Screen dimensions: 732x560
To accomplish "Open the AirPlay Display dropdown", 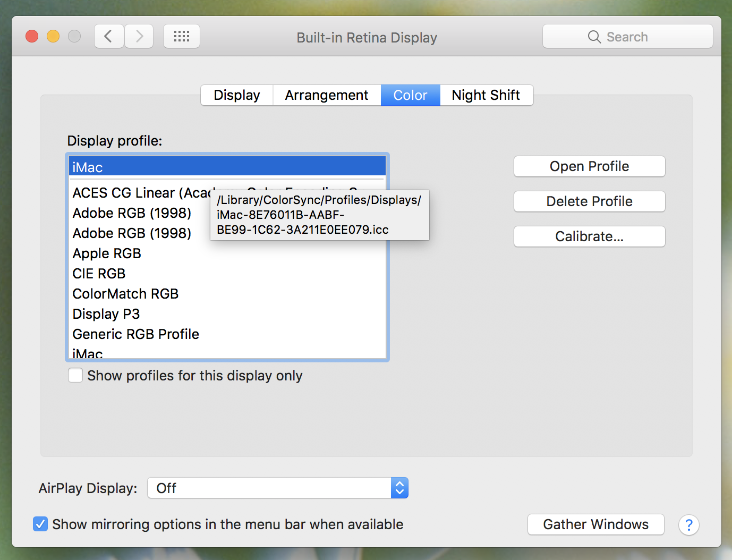I will [x=278, y=488].
